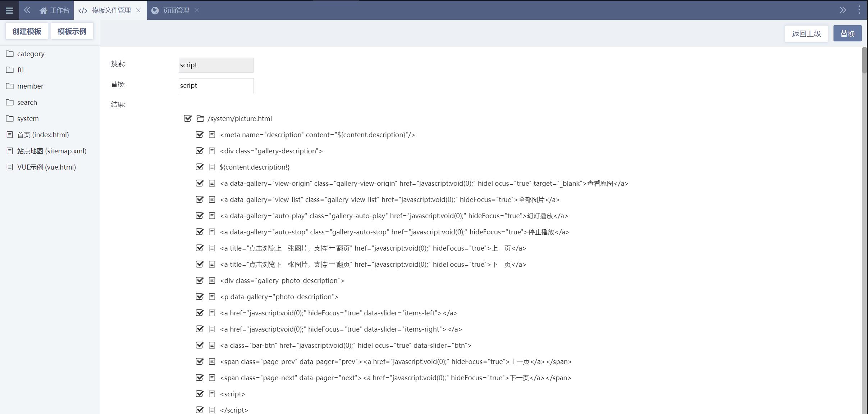Toggle checkbox for span page-prev element
The image size is (868, 414).
[x=200, y=361]
